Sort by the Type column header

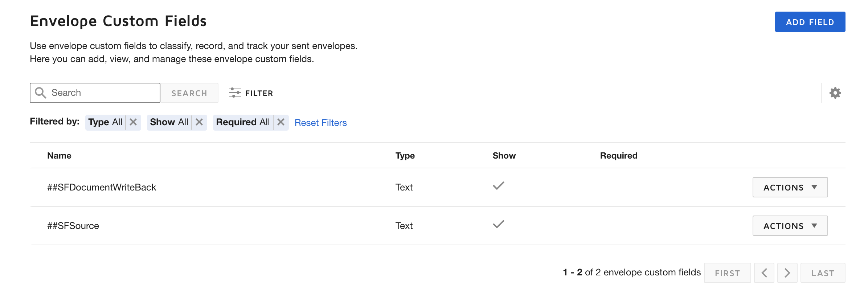(x=405, y=156)
